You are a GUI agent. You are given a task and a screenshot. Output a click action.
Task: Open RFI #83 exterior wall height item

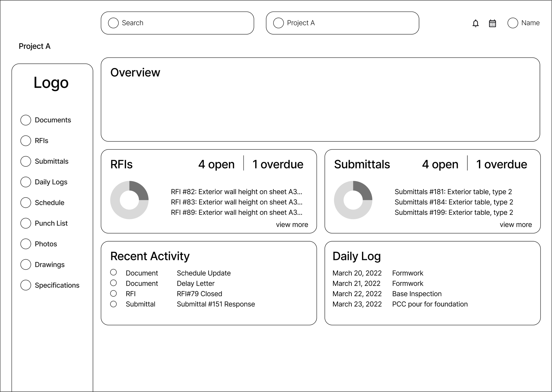coord(236,202)
